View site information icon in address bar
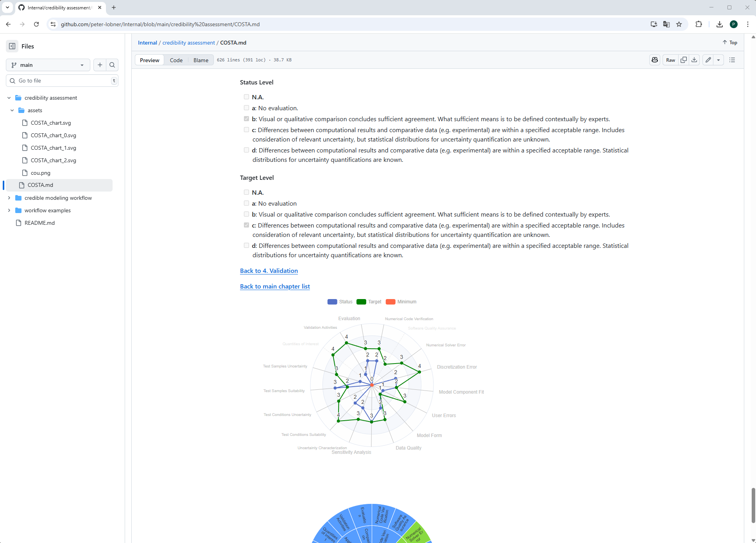 coord(53,24)
